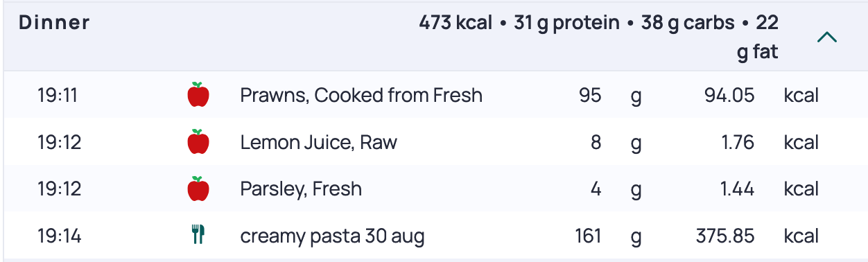
Task: Open the Prawns, Cooked from Fresh entry
Action: (x=361, y=95)
